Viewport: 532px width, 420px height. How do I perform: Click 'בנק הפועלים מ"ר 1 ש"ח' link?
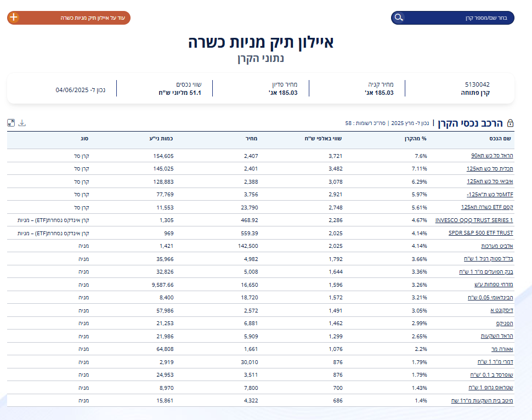483,272
